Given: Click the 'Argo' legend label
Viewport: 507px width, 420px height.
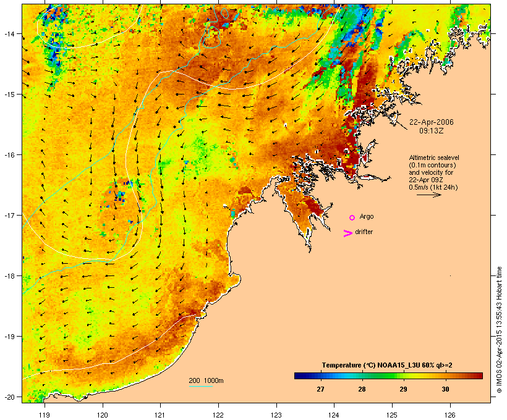Looking at the screenshot, I should [x=367, y=216].
